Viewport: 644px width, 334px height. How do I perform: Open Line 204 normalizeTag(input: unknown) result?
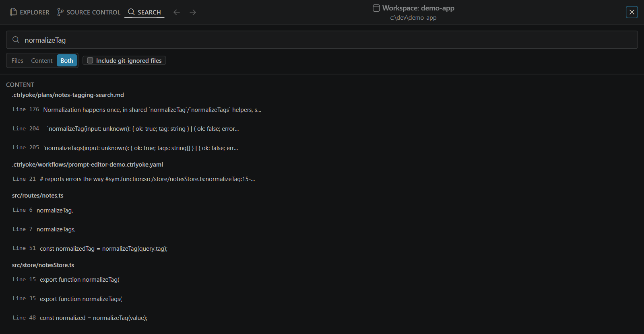point(126,129)
